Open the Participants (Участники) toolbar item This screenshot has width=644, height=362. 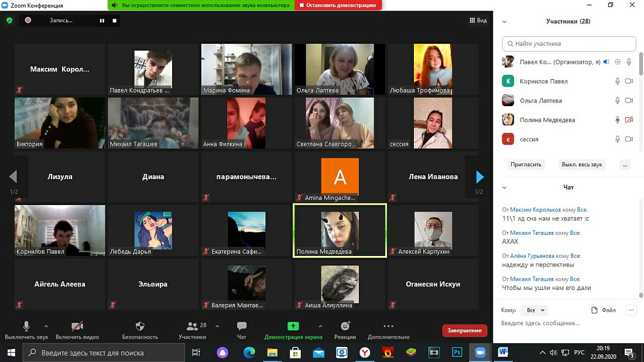[x=192, y=326]
